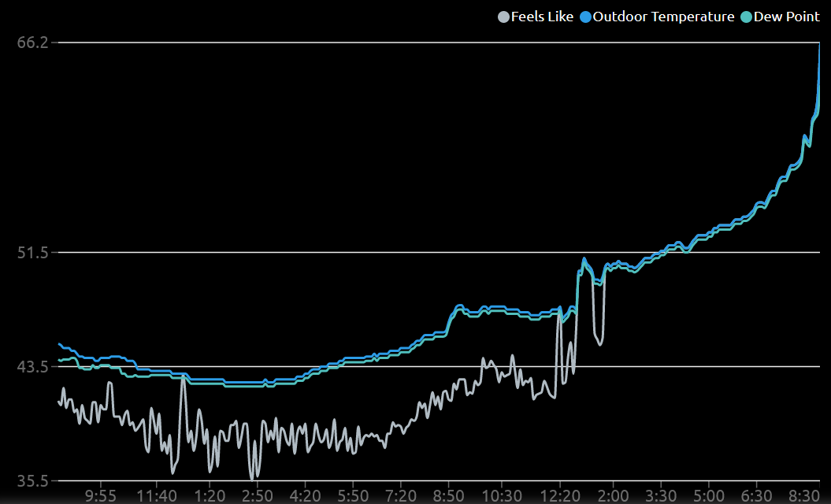Click the 43.5 y-axis label

[x=33, y=367]
